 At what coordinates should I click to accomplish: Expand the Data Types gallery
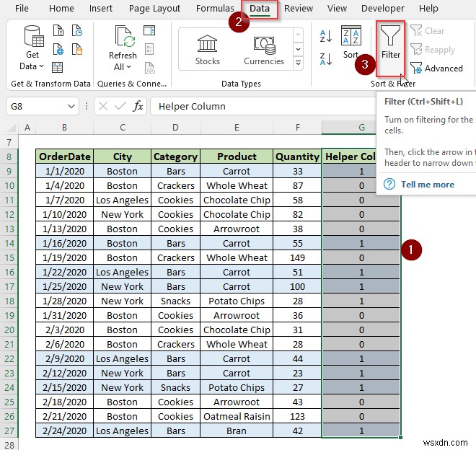coord(299,63)
